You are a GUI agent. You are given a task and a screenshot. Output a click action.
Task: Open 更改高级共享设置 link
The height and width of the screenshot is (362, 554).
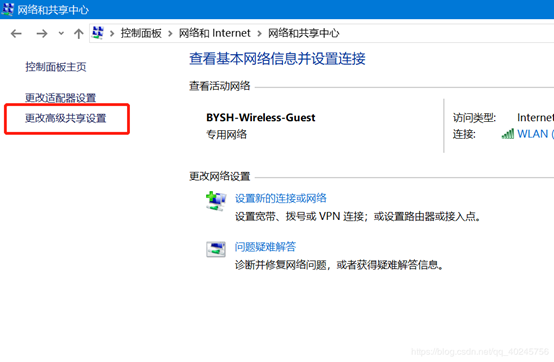(66, 118)
